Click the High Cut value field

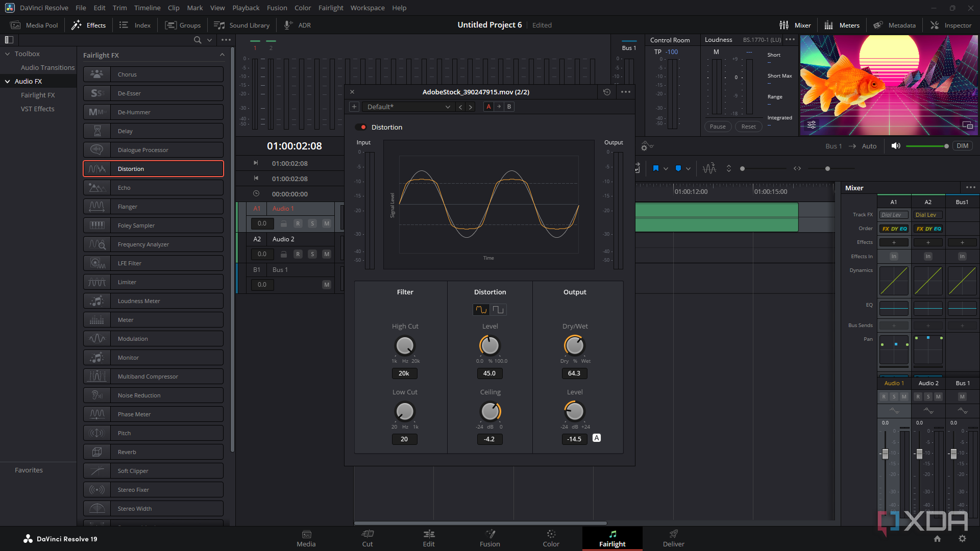[x=404, y=373]
